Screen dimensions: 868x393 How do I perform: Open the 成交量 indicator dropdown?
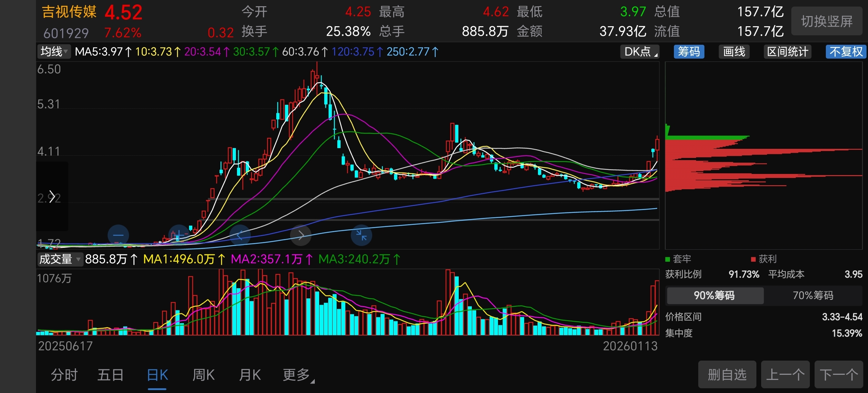coord(60,259)
